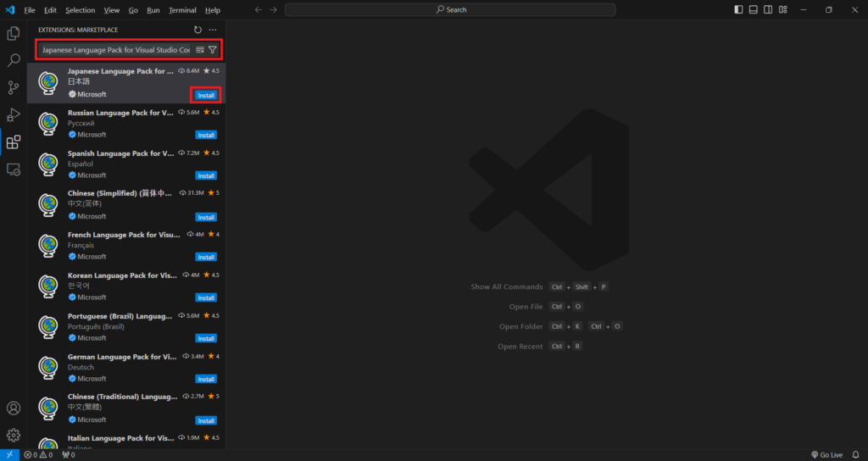Toggle the bottom panel layout button
Screen dimensions: 868x461
(x=753, y=10)
